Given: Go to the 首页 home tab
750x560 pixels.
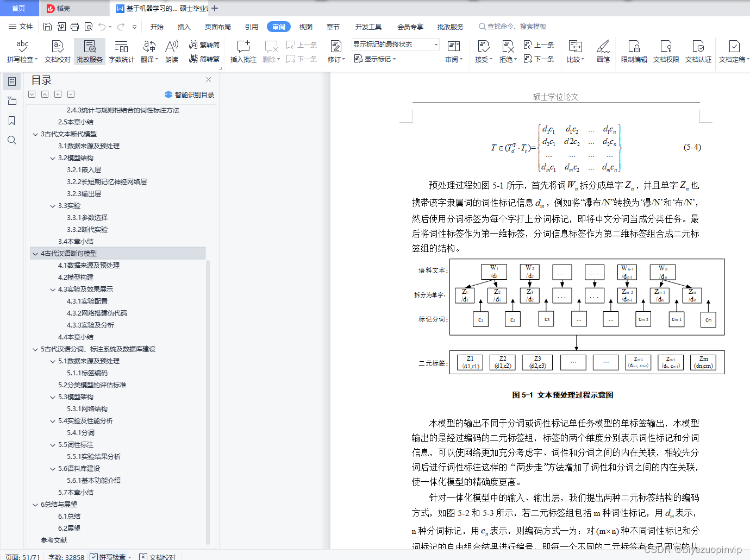Looking at the screenshot, I should click(x=19, y=8).
